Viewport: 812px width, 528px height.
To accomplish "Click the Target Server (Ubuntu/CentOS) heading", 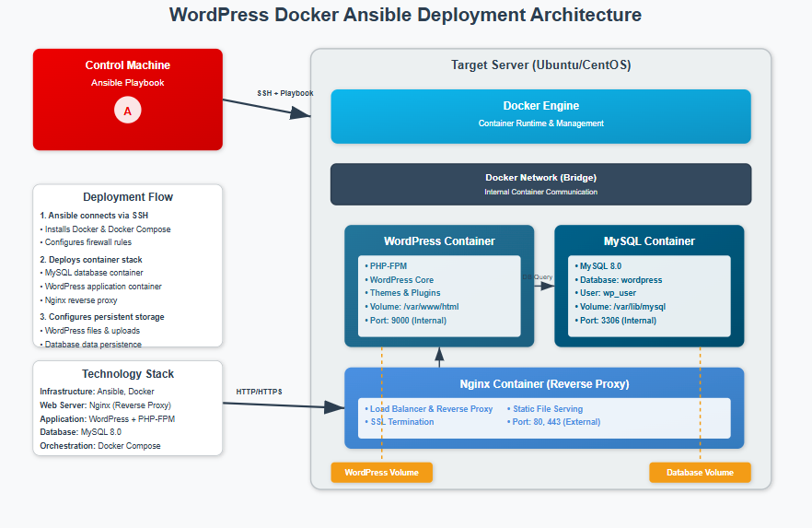I will tap(540, 65).
